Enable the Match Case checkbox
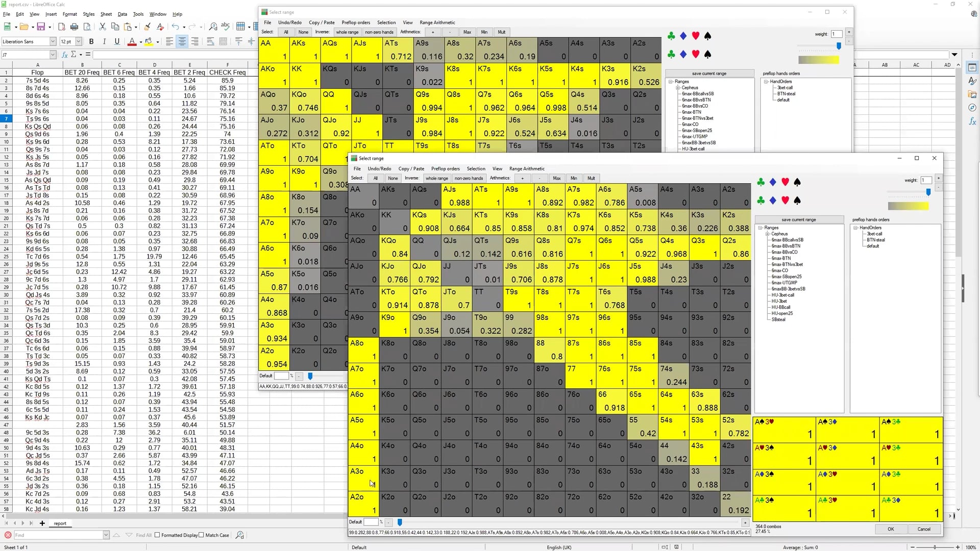The width and height of the screenshot is (980, 551). tap(202, 535)
